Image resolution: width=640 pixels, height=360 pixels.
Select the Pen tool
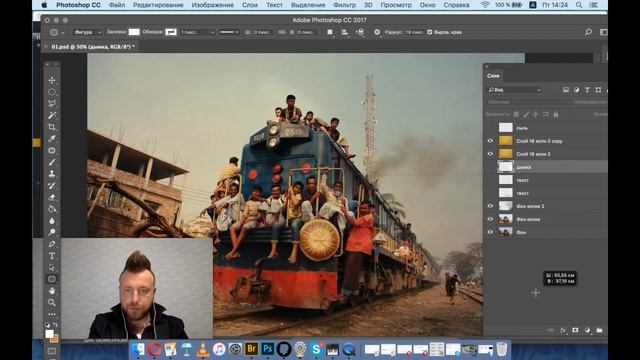tap(52, 244)
